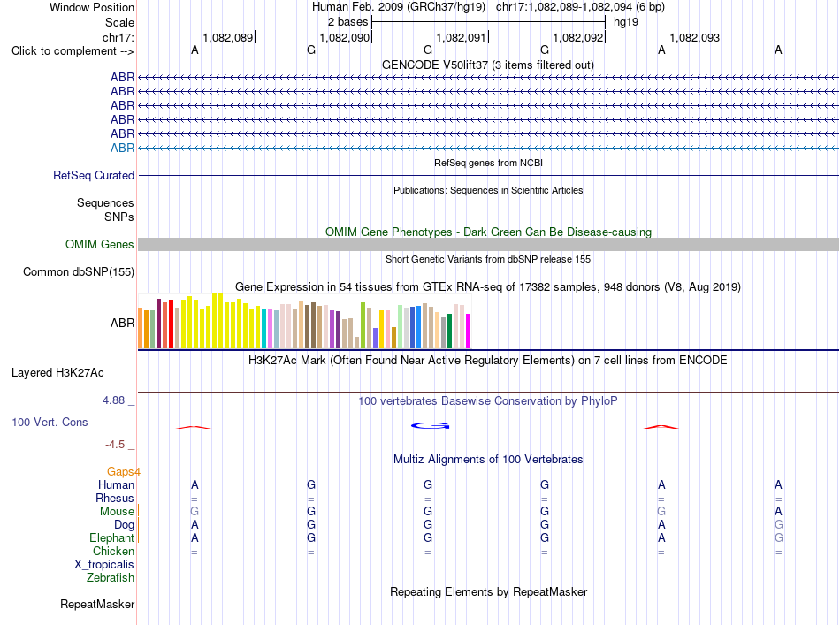840x625 pixels.
Task: Select the Chicken species label
Action: coord(113,551)
